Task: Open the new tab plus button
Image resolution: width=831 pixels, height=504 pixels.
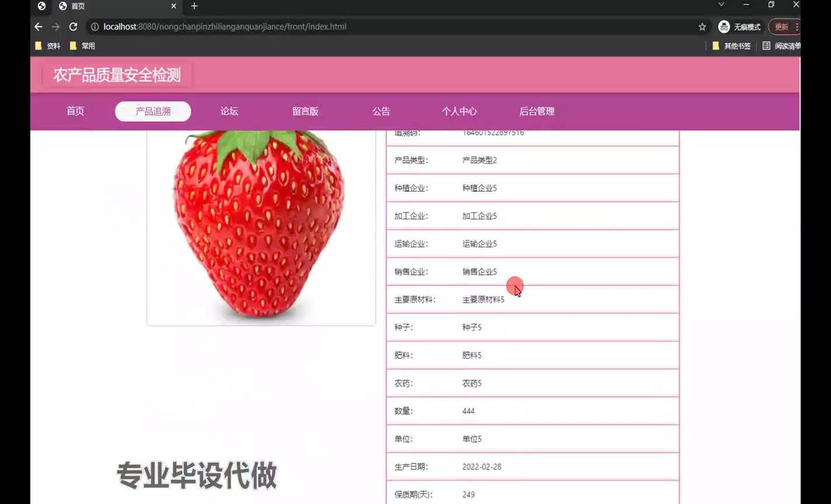Action: click(x=194, y=6)
